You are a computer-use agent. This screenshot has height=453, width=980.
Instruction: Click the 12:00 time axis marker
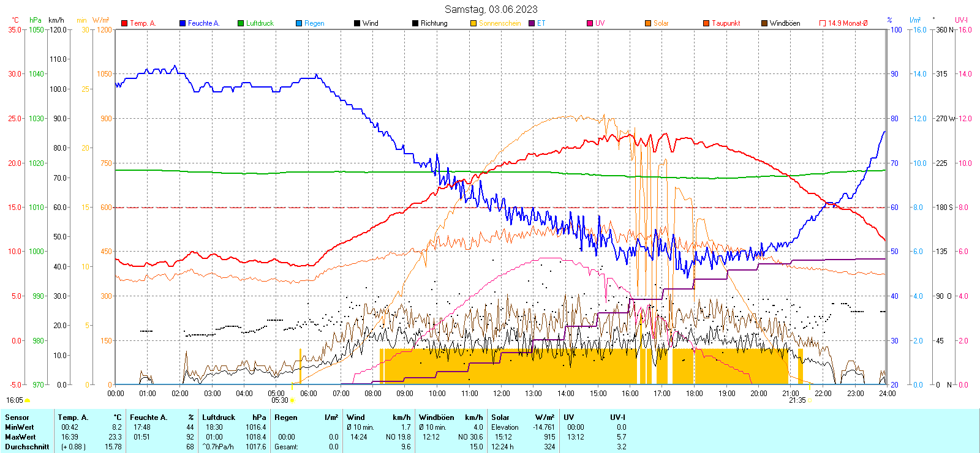pos(501,394)
